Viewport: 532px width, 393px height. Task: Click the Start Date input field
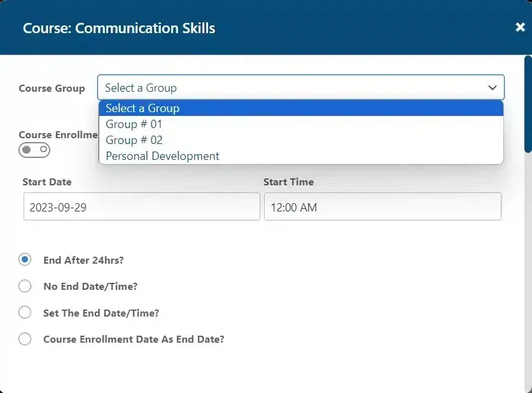[x=141, y=206]
